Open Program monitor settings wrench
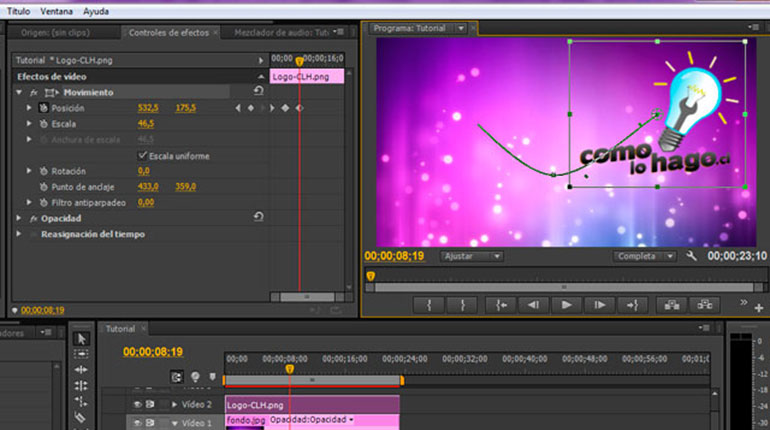 click(691, 256)
